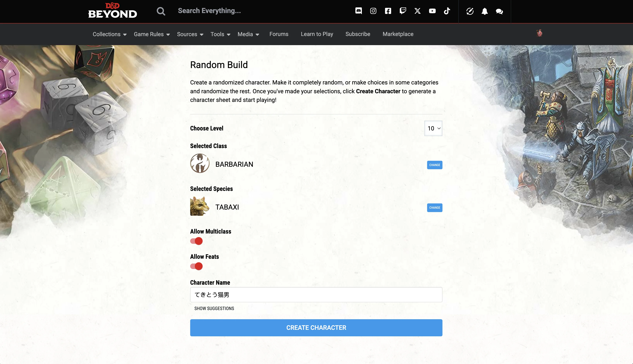Click the TABAXI species name text
Screen dimensions: 633x364
click(227, 207)
